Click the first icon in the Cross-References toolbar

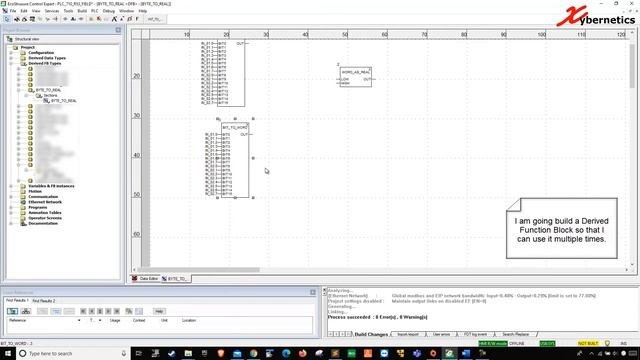pyautogui.click(x=13, y=311)
